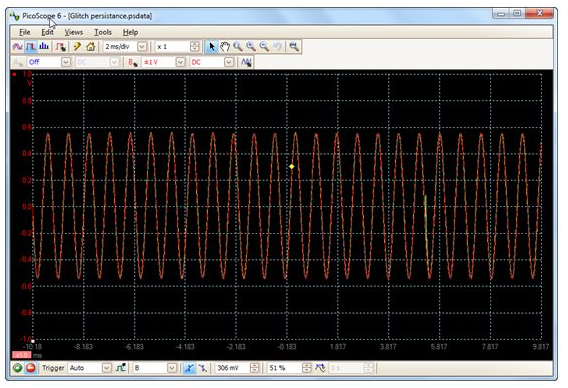The image size is (568, 388).
Task: Click the Home icon in toolbar
Action: [91, 47]
